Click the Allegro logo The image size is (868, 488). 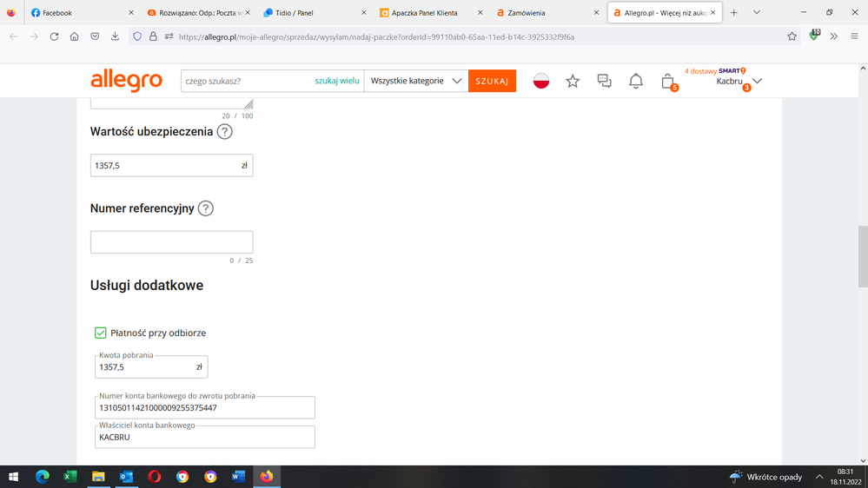coord(127,81)
